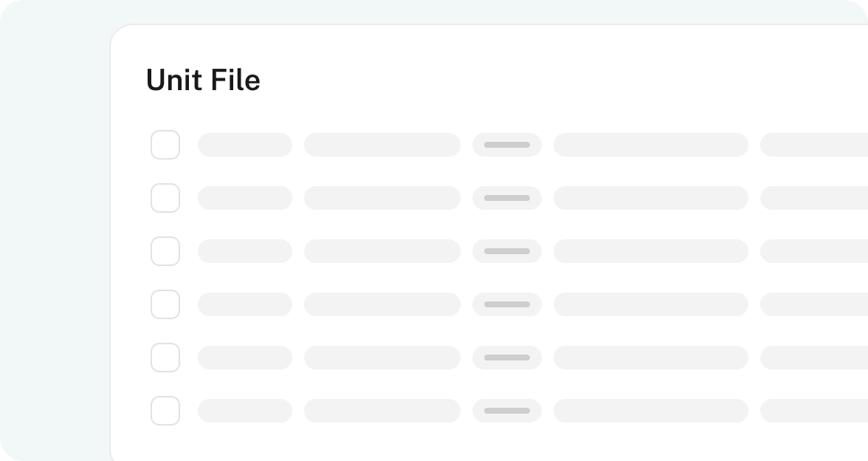Click first row's long placeholder after badge

(x=651, y=145)
